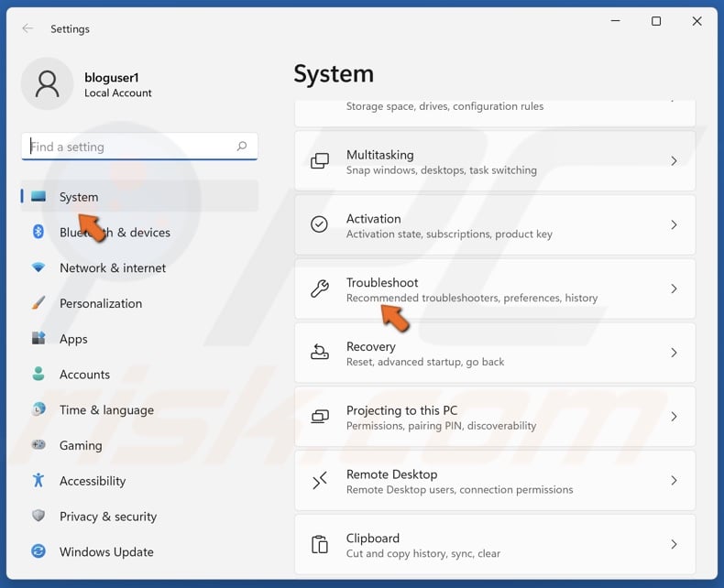
Task: Click "Reset, advanced startup, go back" text
Action: click(425, 362)
